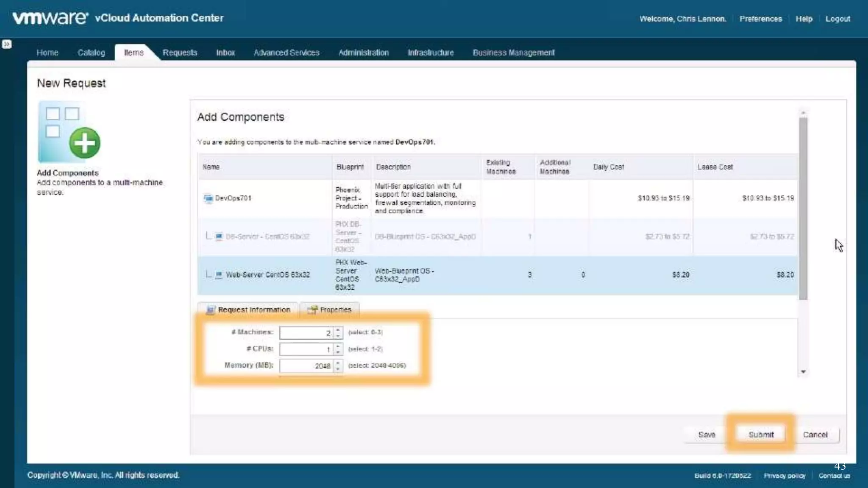Increase the number of Machines stepper
Viewport: 868px width, 488px height.
click(338, 330)
